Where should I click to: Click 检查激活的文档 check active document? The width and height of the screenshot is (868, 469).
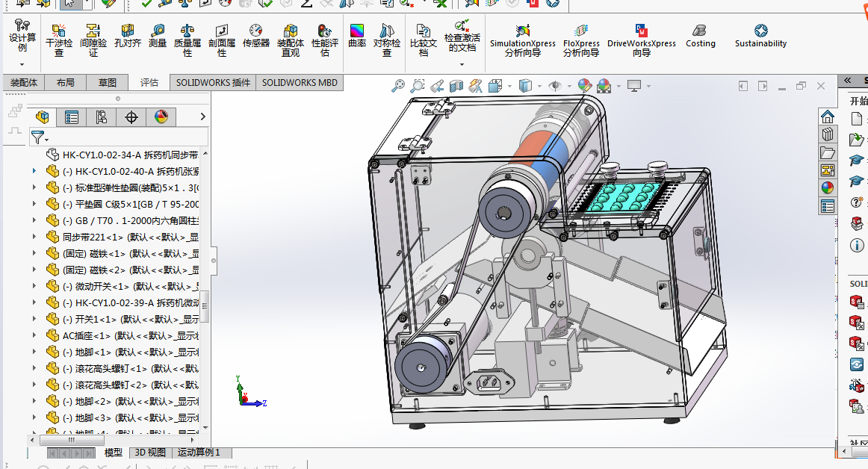point(462,35)
